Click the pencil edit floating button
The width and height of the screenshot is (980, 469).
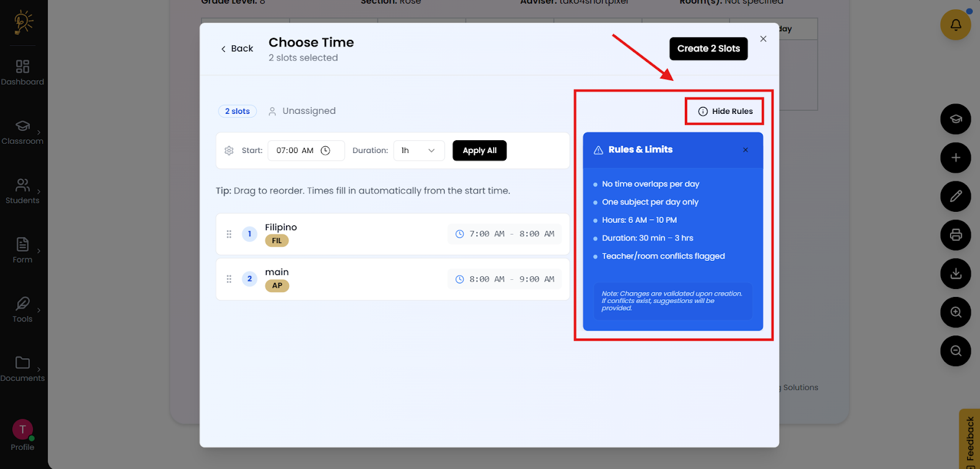click(956, 197)
